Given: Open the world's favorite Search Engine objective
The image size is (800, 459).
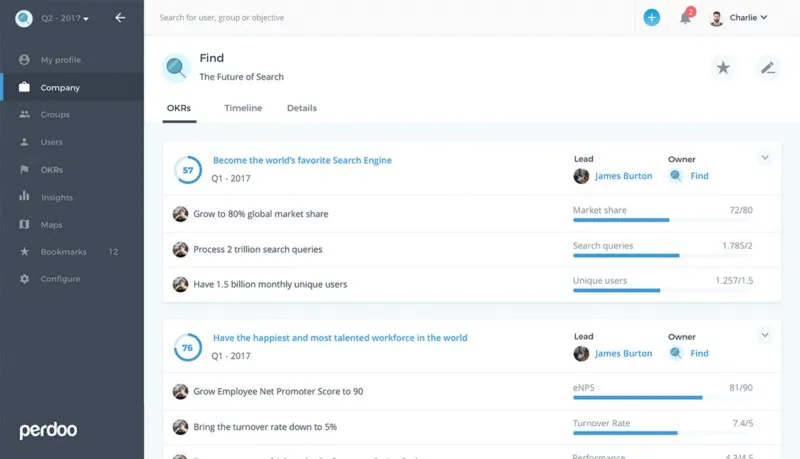Looking at the screenshot, I should coord(302,160).
